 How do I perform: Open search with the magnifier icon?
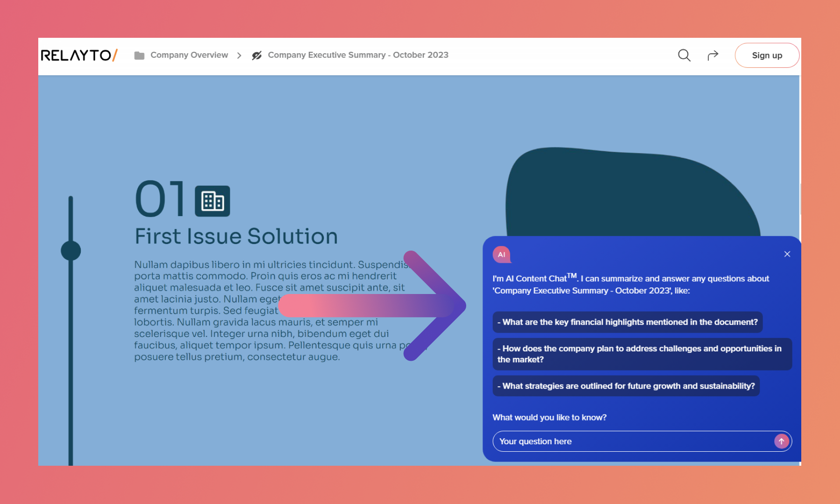(x=684, y=56)
